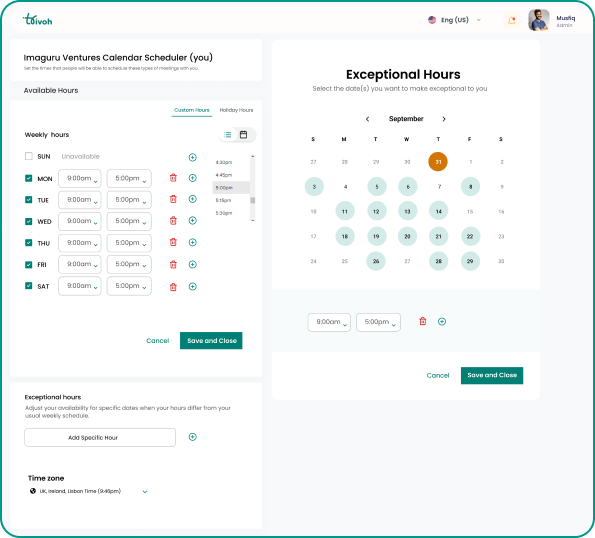Delete Friday hours with trash icon
595x538 pixels.
coord(173,264)
